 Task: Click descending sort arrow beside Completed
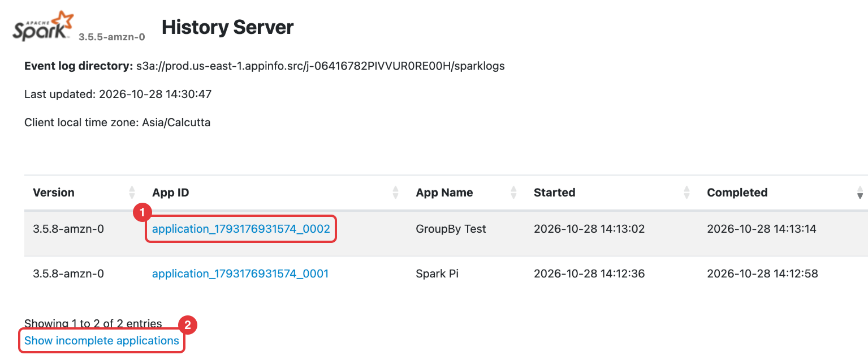860,195
